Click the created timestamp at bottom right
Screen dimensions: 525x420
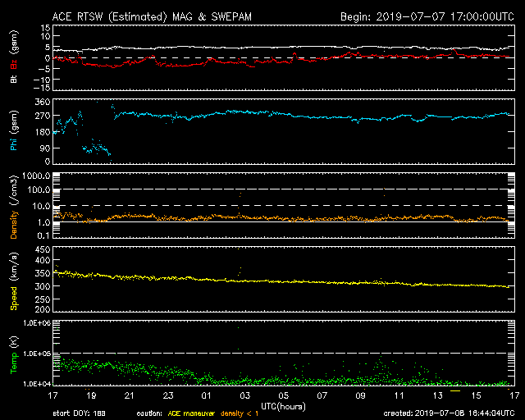pos(449,413)
